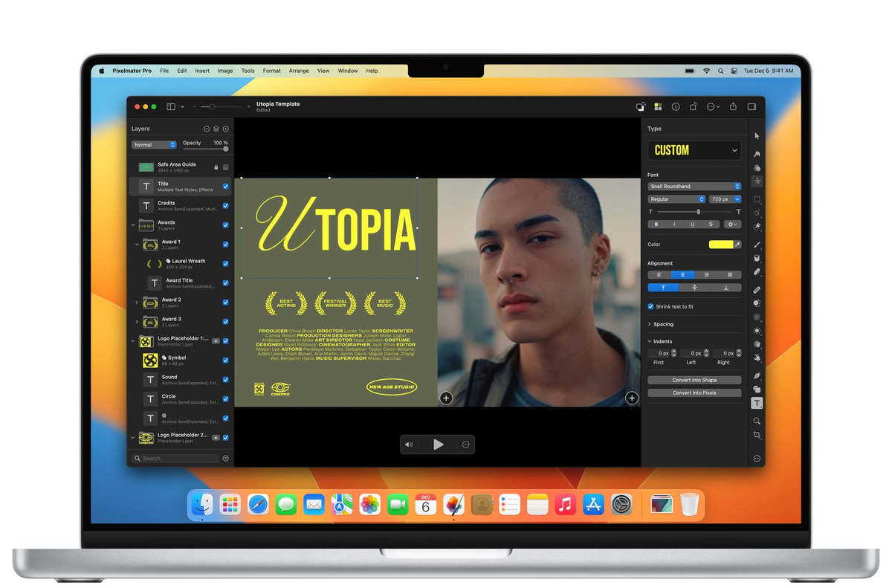Open the Arrange menu
This screenshot has height=588, width=892.
point(299,71)
